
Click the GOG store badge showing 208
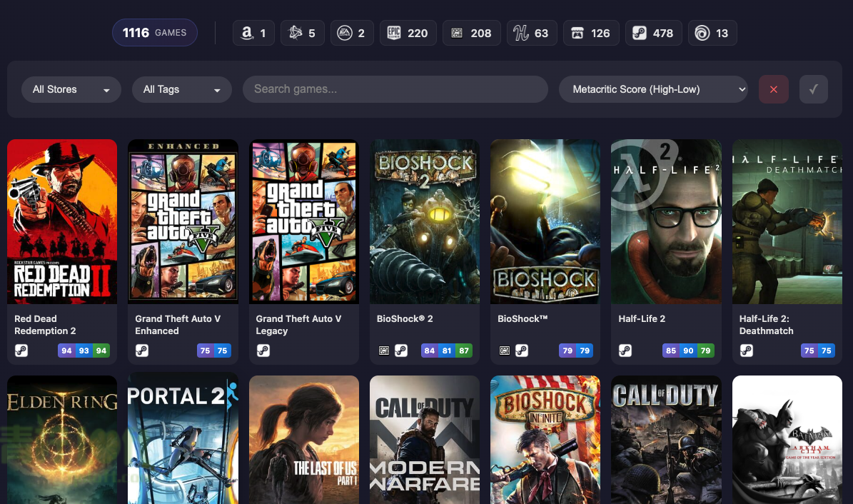[471, 33]
